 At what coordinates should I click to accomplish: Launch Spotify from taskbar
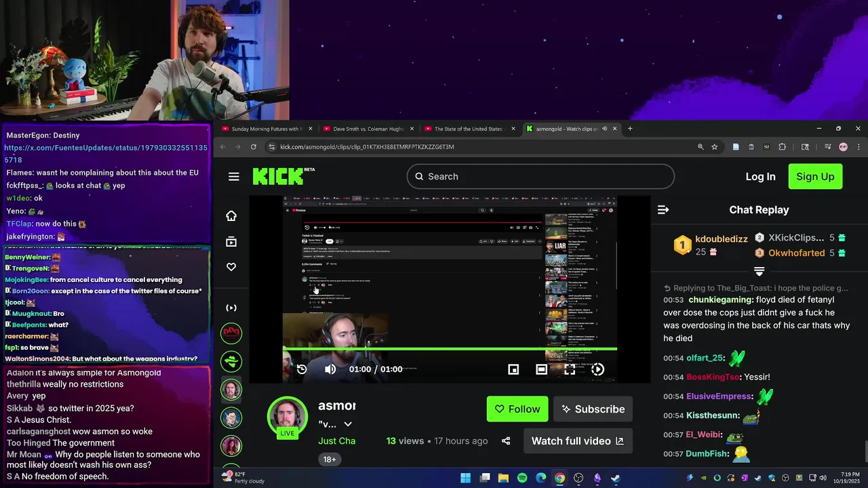(x=522, y=478)
